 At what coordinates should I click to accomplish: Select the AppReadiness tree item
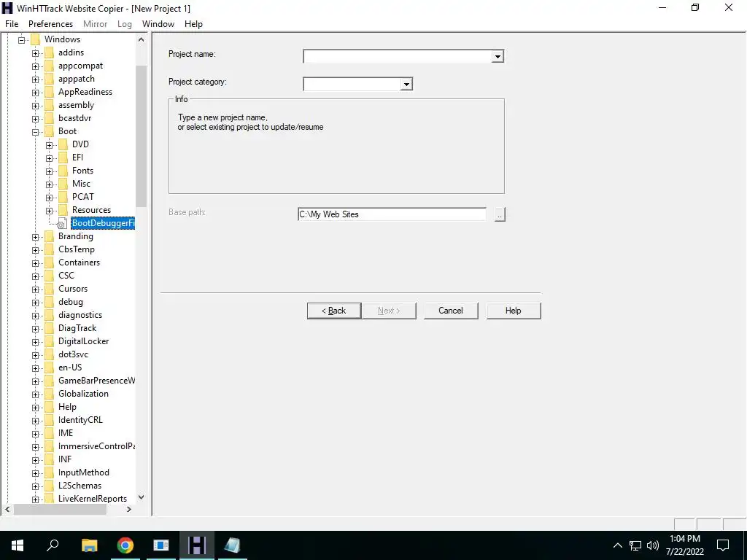pos(85,92)
